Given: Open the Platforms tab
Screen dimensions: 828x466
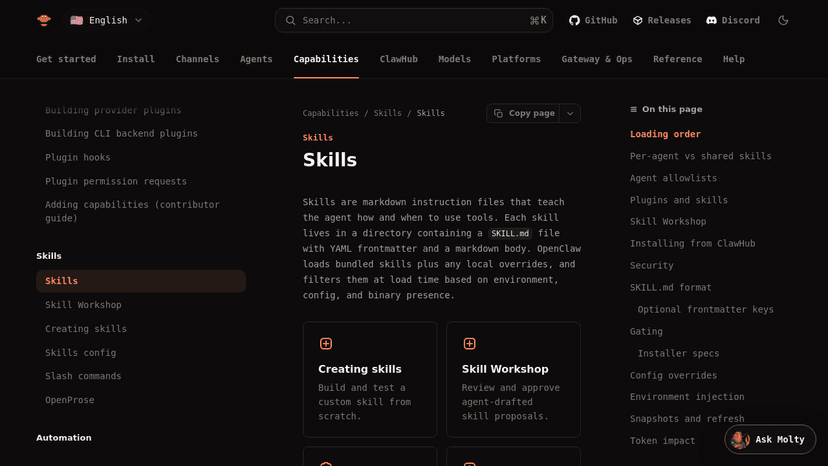Looking at the screenshot, I should click(516, 59).
